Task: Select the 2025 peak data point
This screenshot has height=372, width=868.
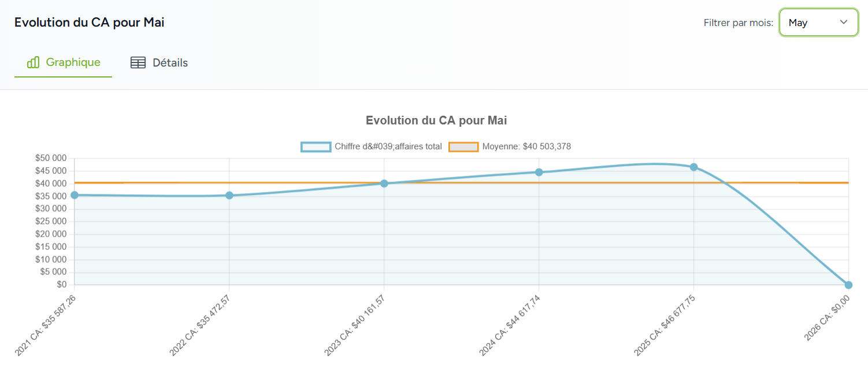Action: tap(693, 167)
